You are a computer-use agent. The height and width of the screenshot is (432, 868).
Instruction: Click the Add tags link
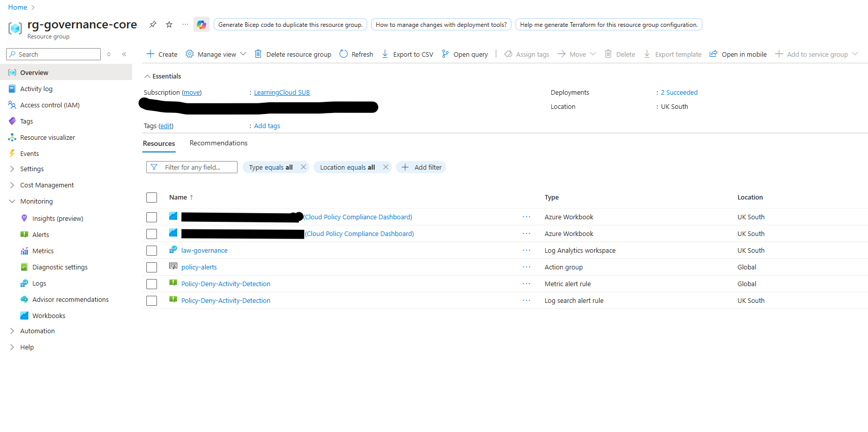coord(267,126)
